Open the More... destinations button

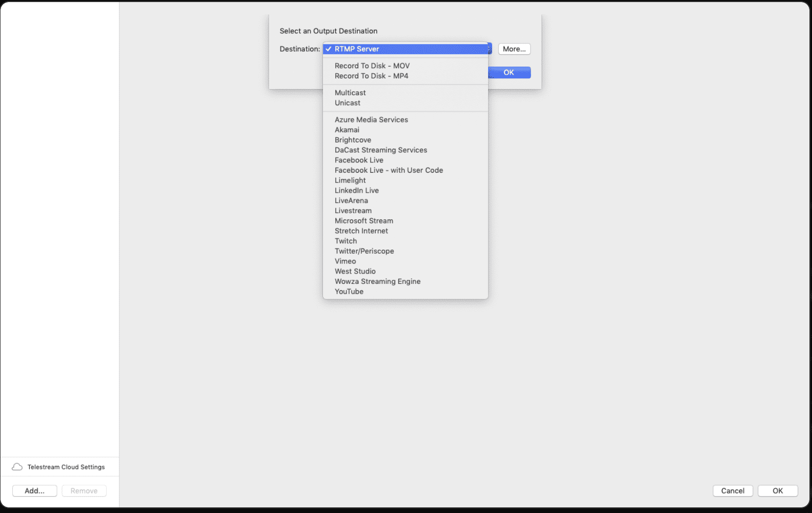pyautogui.click(x=514, y=49)
